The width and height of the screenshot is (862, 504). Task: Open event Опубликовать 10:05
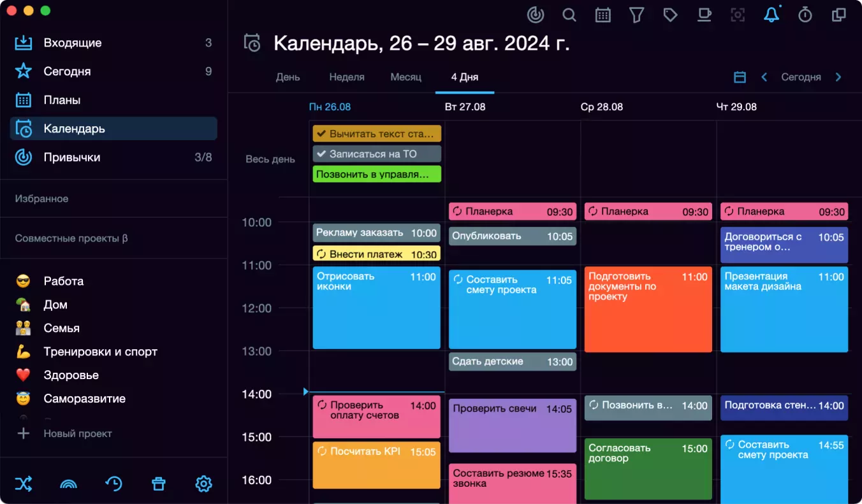(x=513, y=236)
